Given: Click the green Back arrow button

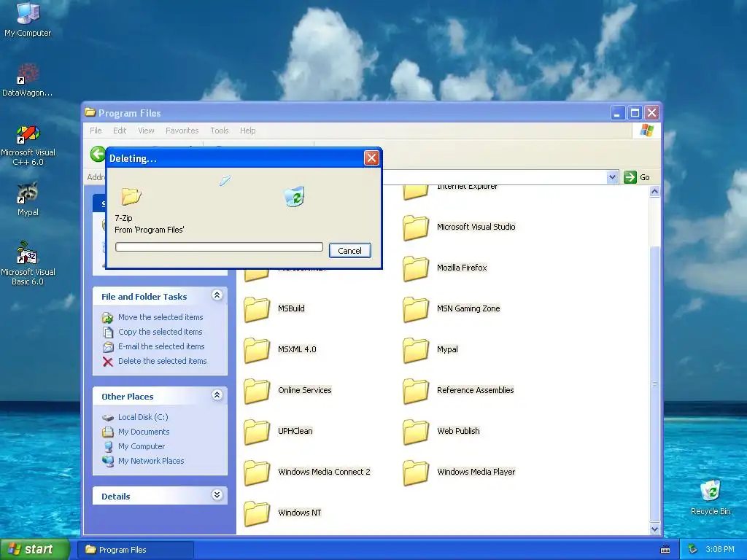Looking at the screenshot, I should 98,155.
